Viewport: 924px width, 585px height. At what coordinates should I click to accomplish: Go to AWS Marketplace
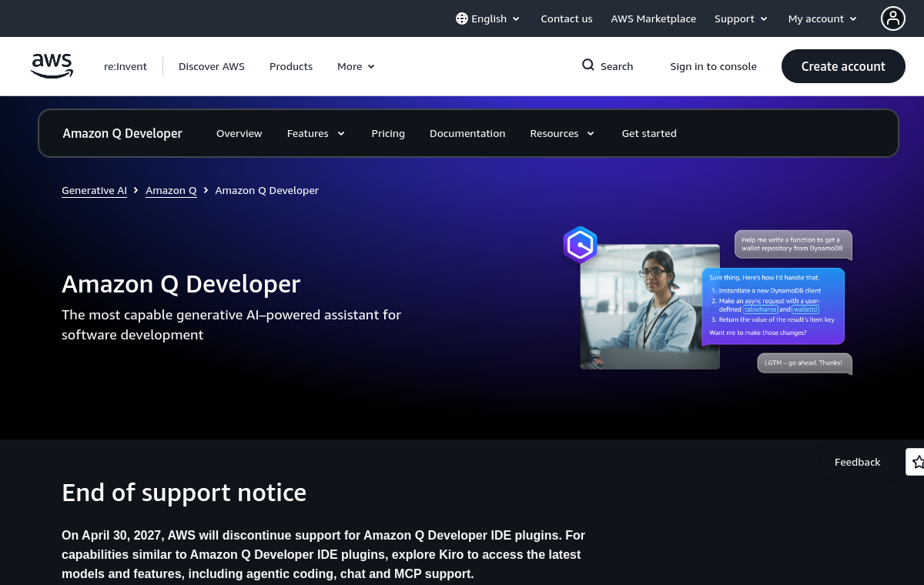click(x=654, y=18)
